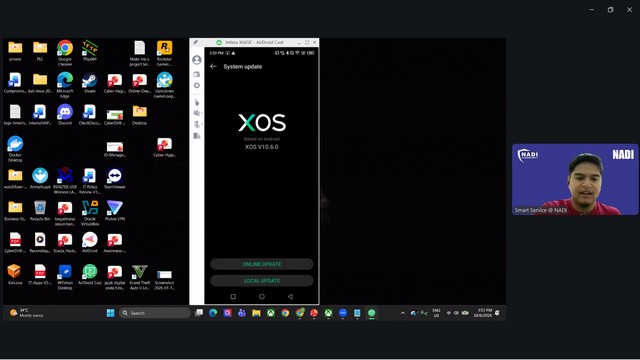
Task: Open Docker Desktop shortcut
Action: [15, 149]
